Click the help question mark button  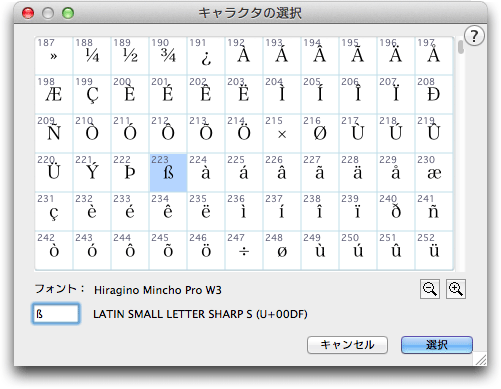click(474, 36)
